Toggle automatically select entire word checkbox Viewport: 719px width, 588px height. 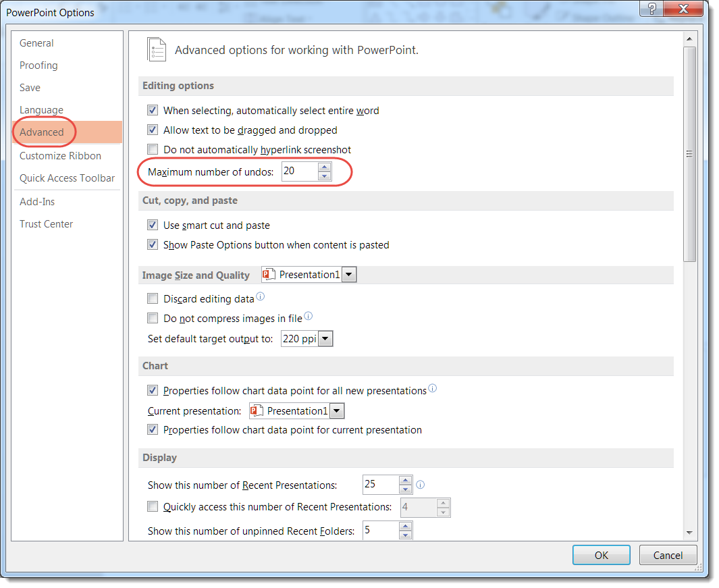(x=153, y=110)
